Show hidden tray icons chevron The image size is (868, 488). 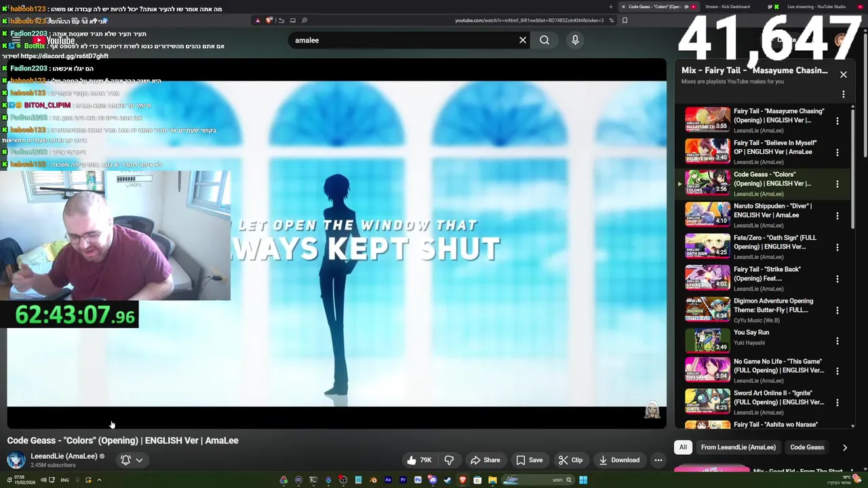tap(99, 480)
